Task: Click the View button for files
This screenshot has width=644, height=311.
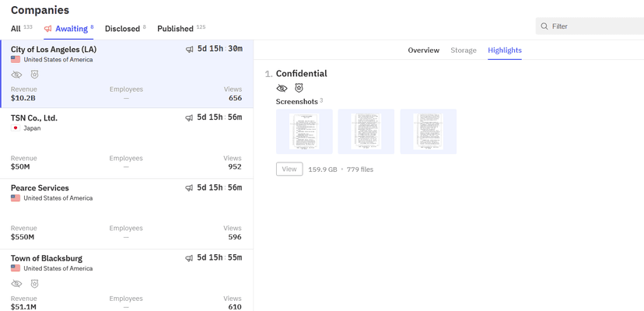Action: pos(289,169)
